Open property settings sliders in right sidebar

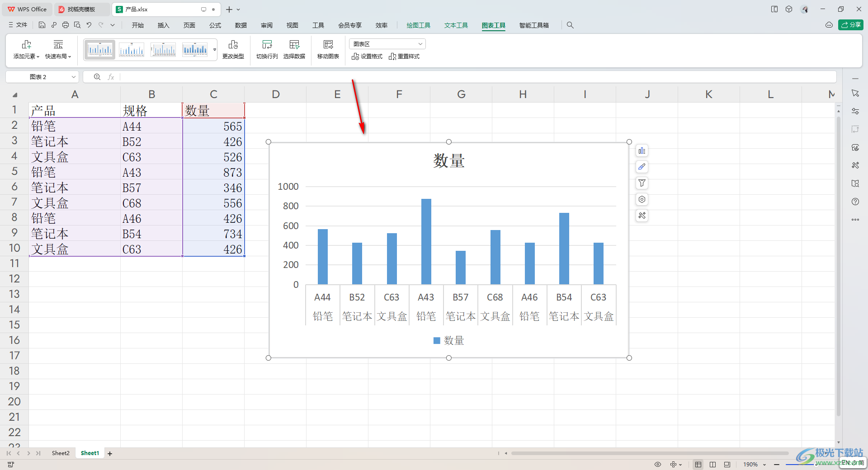coord(855,111)
